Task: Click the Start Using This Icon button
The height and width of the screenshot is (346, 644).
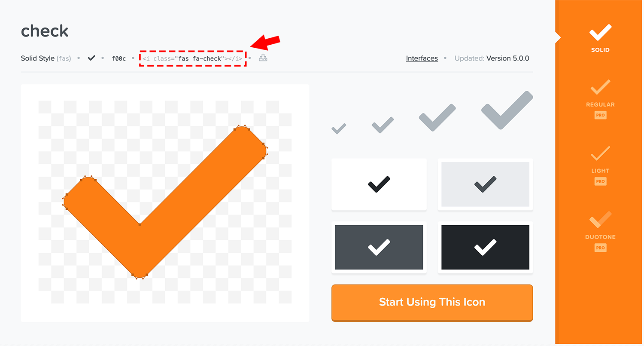Action: 432,302
